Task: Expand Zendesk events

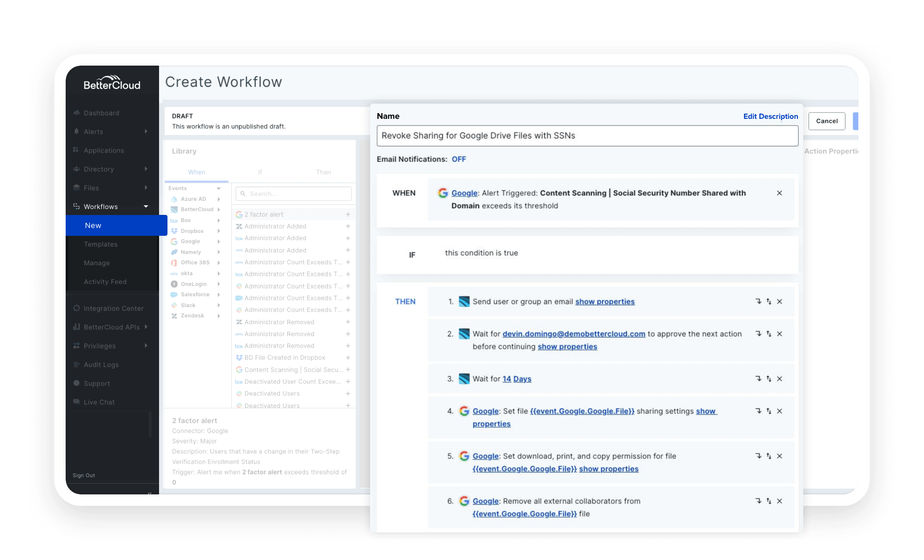Action: [218, 316]
